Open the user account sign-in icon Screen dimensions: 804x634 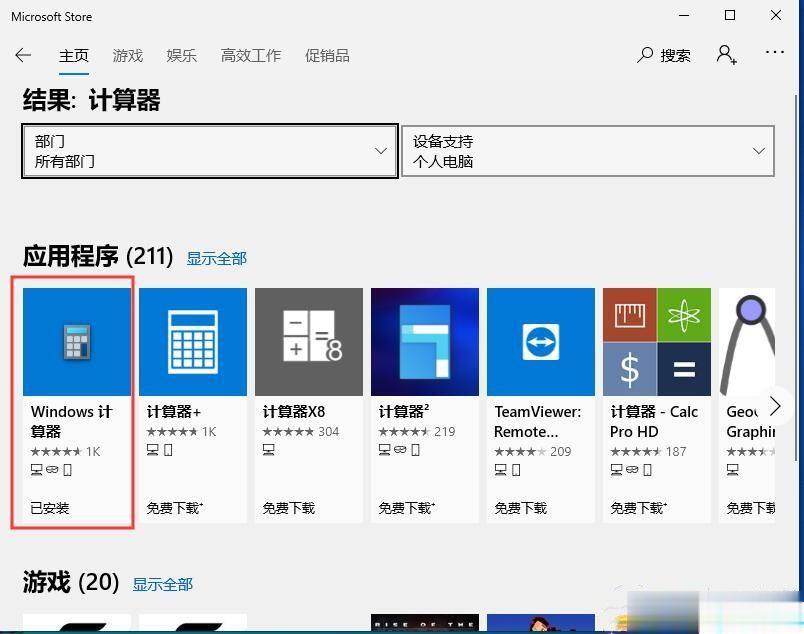(x=727, y=54)
